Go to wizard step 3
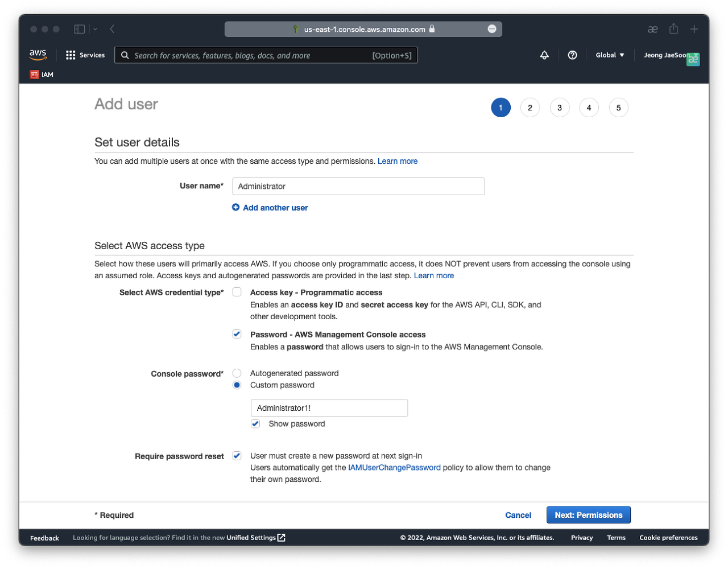728x569 pixels. [x=560, y=108]
